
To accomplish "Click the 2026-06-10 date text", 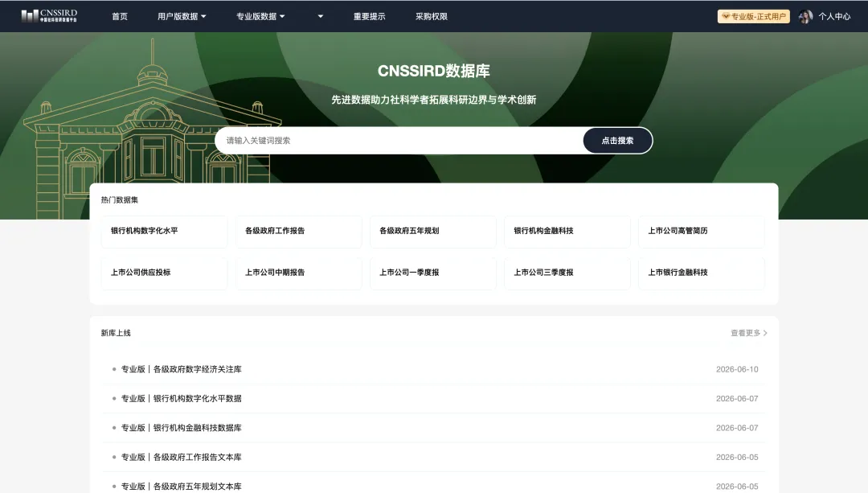I will 737,369.
